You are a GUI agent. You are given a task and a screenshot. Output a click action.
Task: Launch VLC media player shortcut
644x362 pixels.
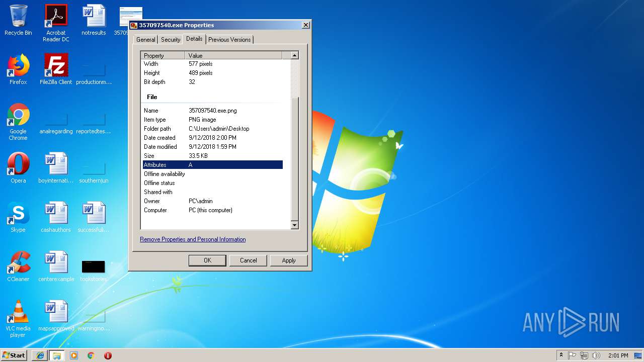tap(18, 319)
